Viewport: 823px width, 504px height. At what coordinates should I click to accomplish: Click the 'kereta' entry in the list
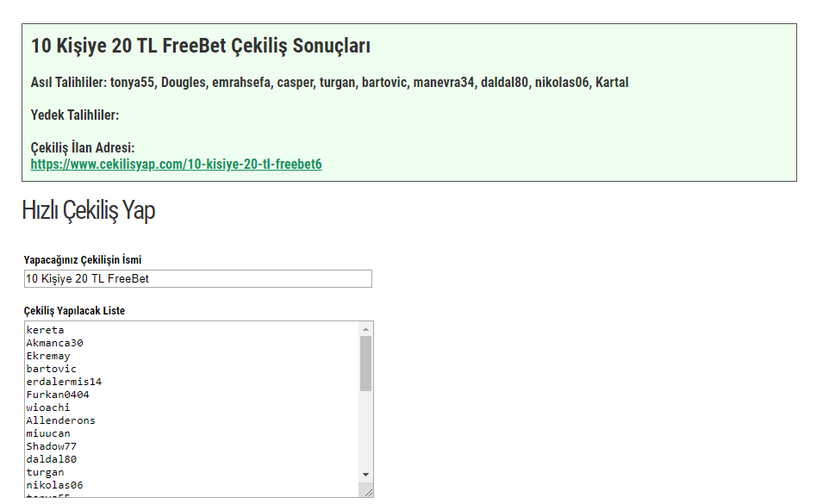[x=45, y=330]
